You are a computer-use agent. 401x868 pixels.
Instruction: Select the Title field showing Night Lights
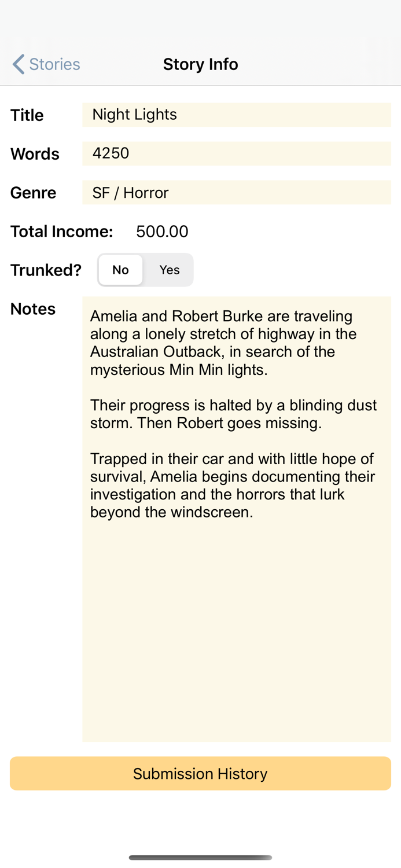[x=237, y=115]
